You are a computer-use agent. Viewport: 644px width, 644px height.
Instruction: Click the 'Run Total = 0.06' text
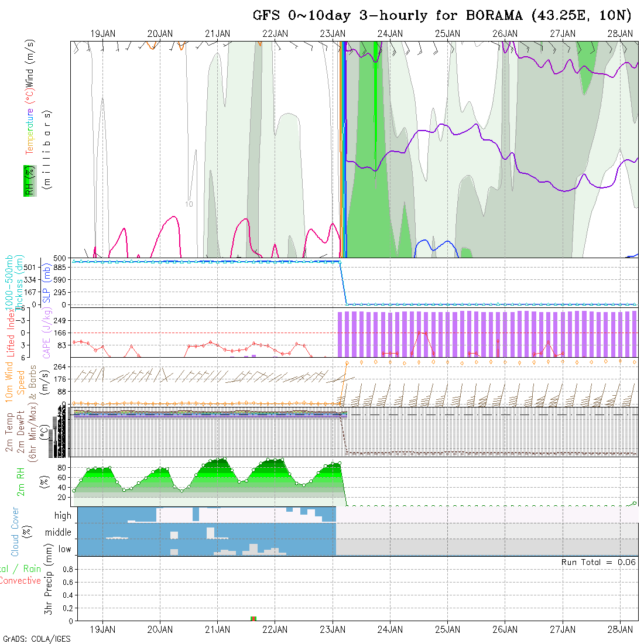point(598,562)
